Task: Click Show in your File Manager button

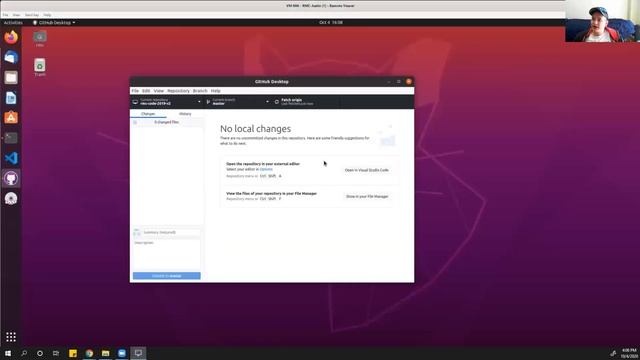Action: (367, 196)
